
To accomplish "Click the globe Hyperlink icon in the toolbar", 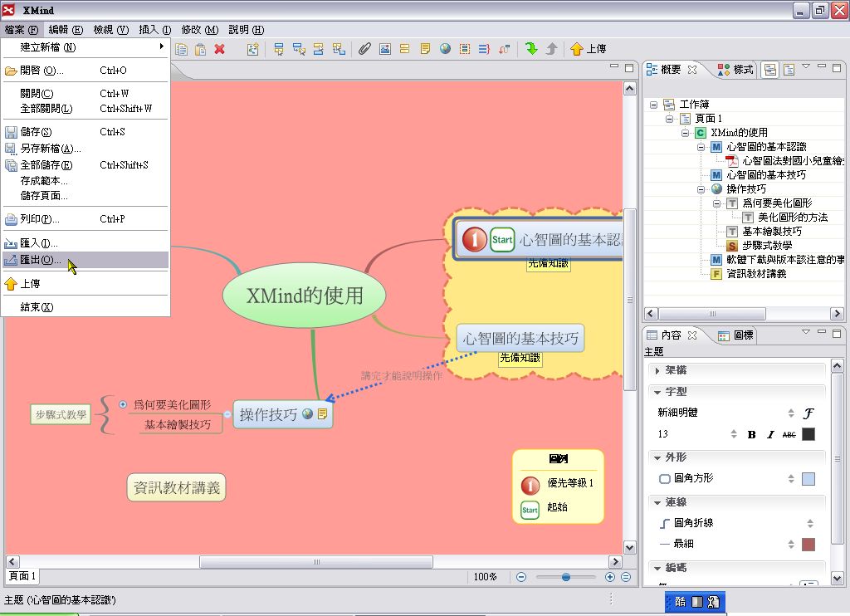I will point(445,49).
